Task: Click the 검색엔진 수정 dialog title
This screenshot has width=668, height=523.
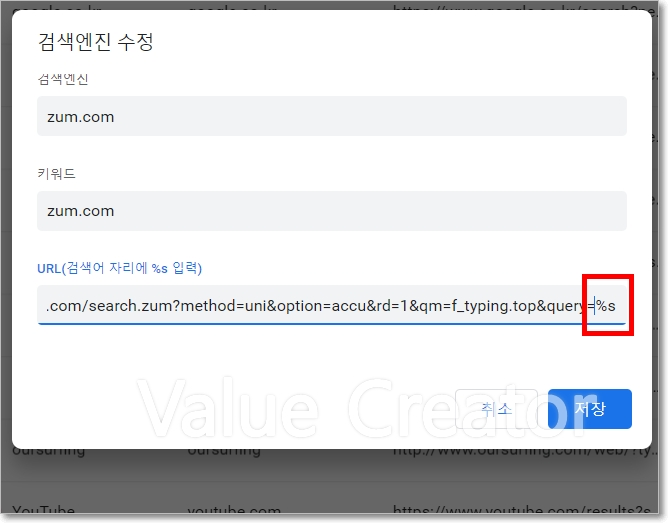Action: pyautogui.click(x=95, y=42)
